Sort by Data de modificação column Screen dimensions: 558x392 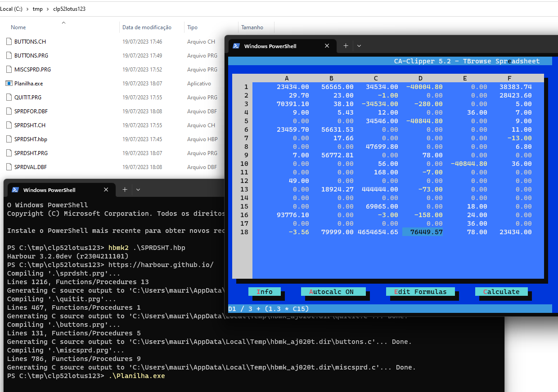point(147,27)
